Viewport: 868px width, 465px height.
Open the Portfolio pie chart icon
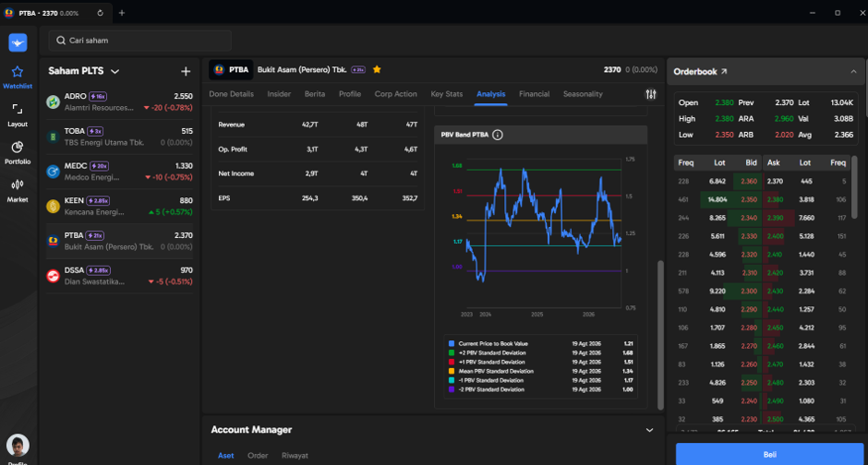[18, 147]
